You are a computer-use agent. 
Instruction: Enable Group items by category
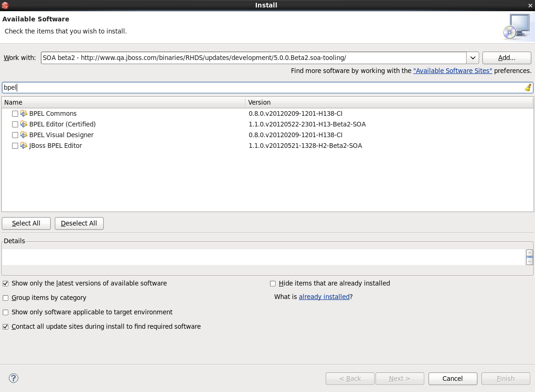click(6, 298)
